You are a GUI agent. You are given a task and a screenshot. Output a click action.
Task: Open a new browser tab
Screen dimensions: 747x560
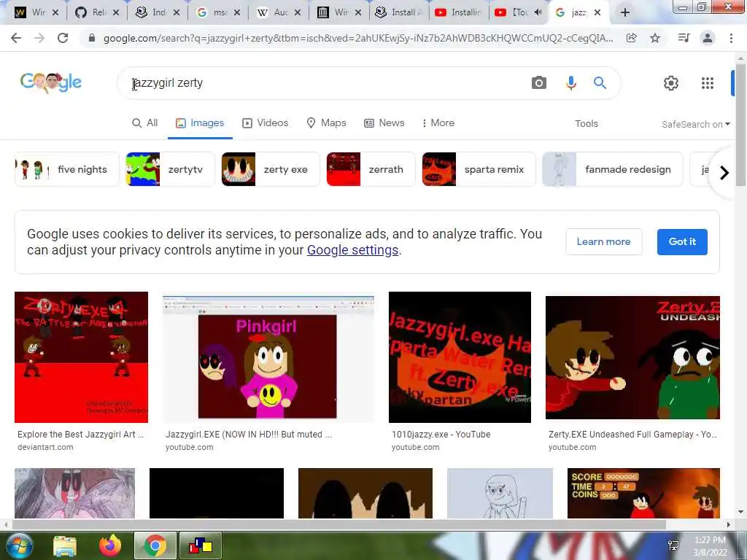(x=625, y=12)
